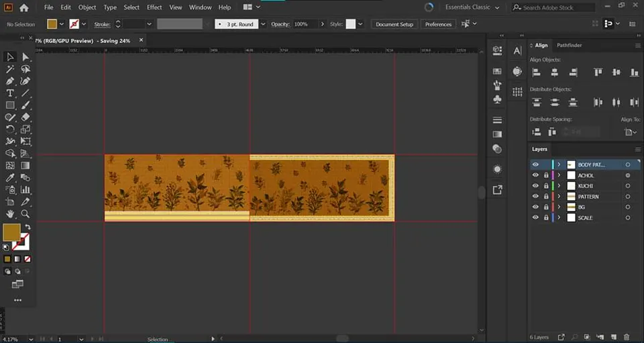Hide the KUCHI layer

[535, 186]
